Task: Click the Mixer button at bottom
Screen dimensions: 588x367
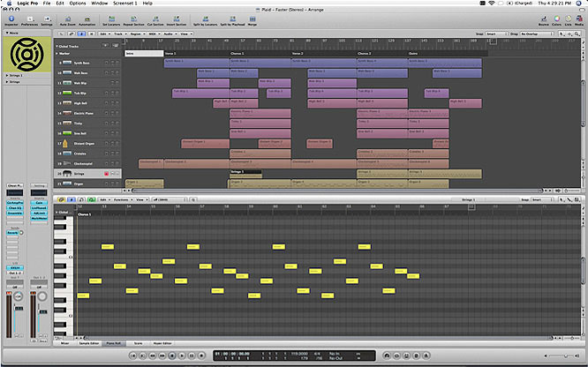Action: [65, 342]
